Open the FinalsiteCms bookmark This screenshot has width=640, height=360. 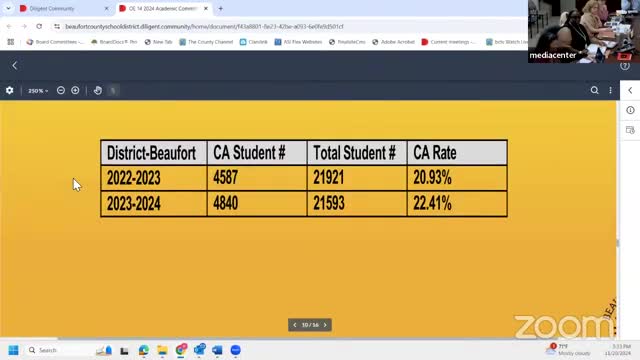click(x=347, y=42)
